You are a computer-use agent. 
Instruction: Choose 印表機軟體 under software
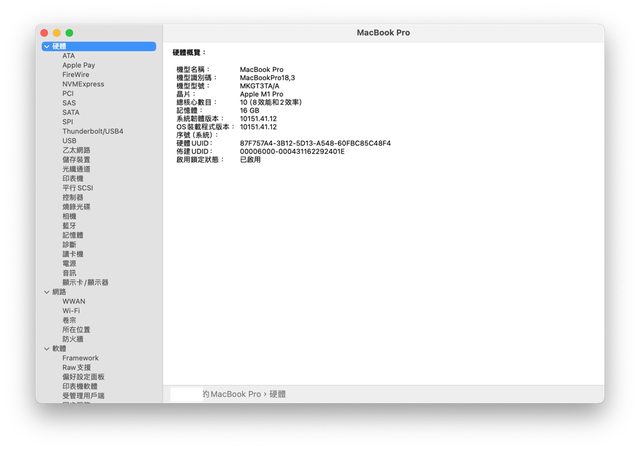80,386
